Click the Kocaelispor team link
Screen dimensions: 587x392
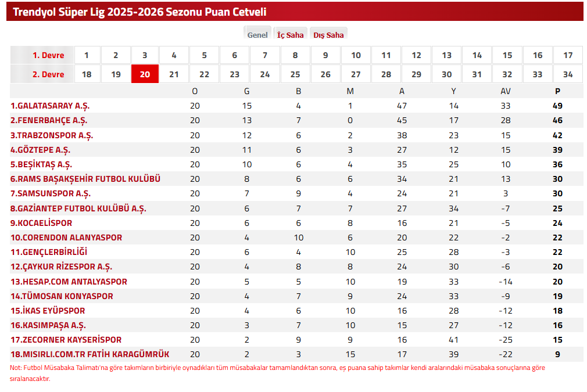[41, 223]
